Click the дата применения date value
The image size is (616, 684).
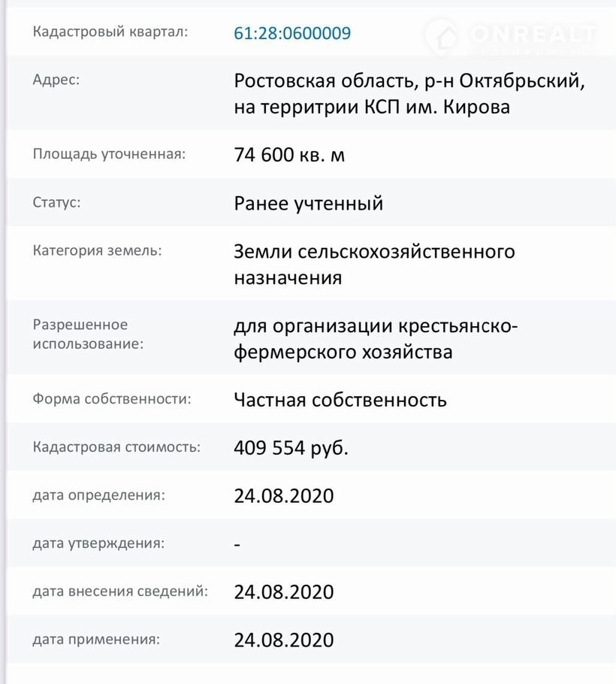click(283, 640)
